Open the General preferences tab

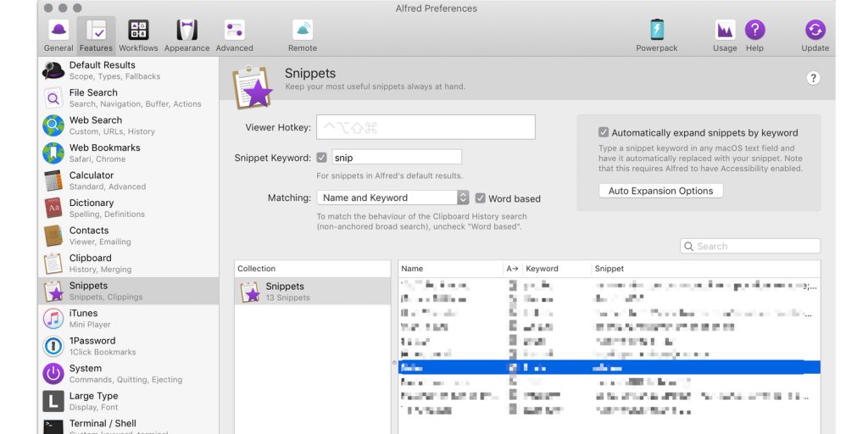58,36
